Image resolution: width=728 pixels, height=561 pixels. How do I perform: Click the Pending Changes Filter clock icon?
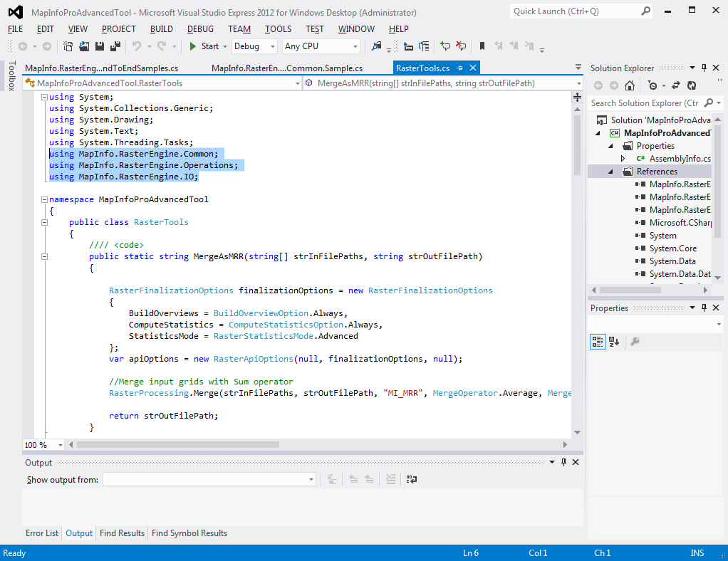click(652, 85)
